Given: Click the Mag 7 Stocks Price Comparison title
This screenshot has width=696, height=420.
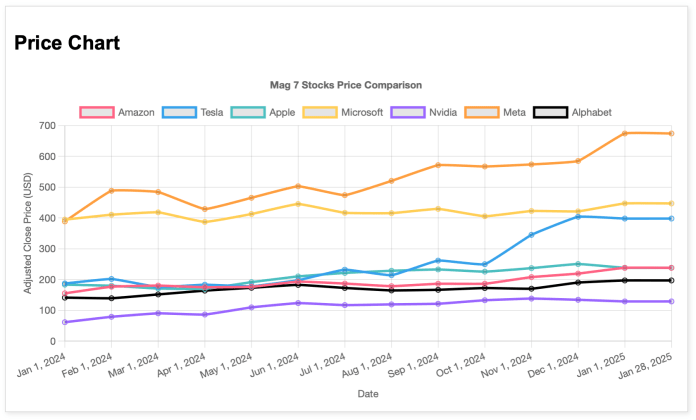Looking at the screenshot, I should [346, 85].
